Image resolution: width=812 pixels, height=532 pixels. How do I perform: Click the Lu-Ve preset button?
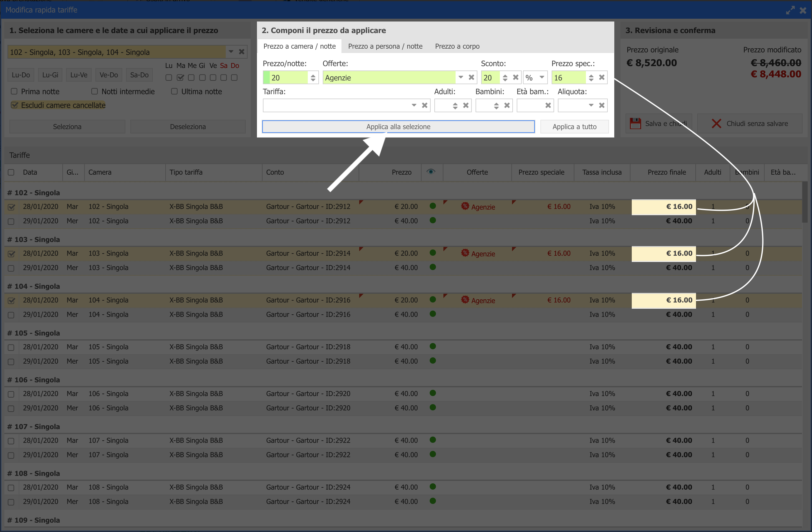(x=79, y=75)
